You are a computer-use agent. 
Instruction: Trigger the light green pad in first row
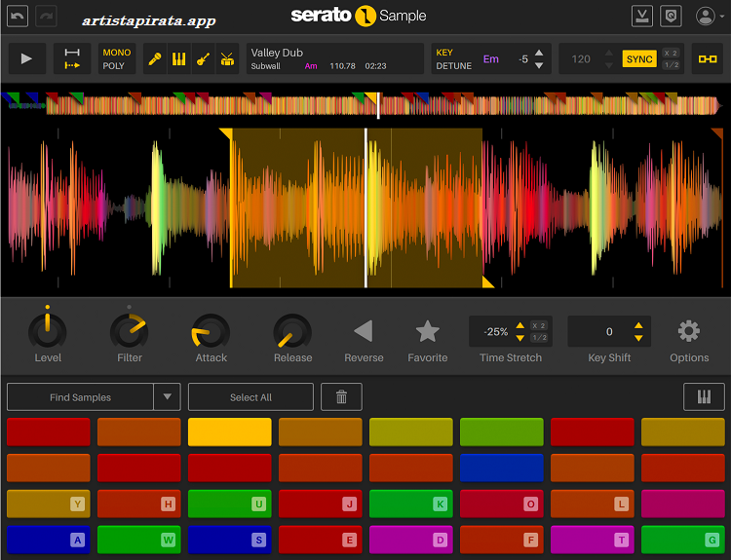[x=502, y=431]
